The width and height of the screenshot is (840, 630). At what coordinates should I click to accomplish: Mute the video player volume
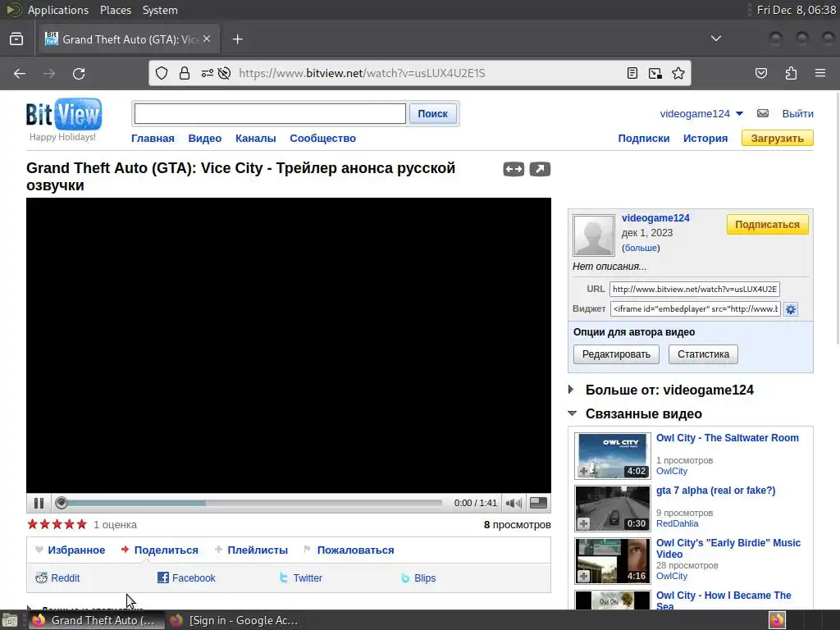pyautogui.click(x=514, y=503)
